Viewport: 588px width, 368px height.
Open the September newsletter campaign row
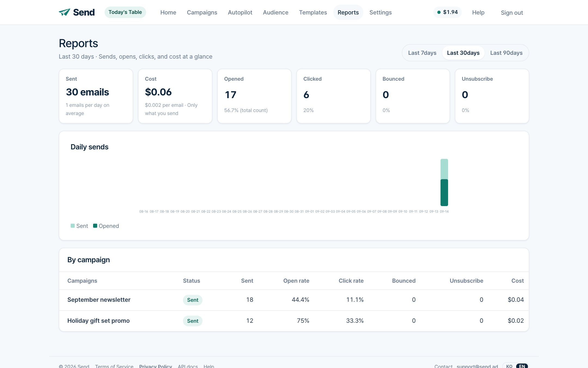pos(294,300)
